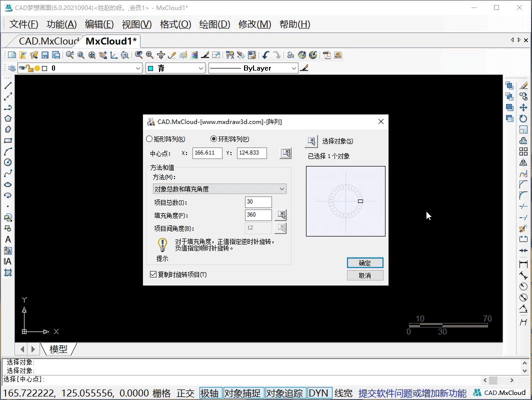Open the 功能(A) menu

(x=61, y=24)
